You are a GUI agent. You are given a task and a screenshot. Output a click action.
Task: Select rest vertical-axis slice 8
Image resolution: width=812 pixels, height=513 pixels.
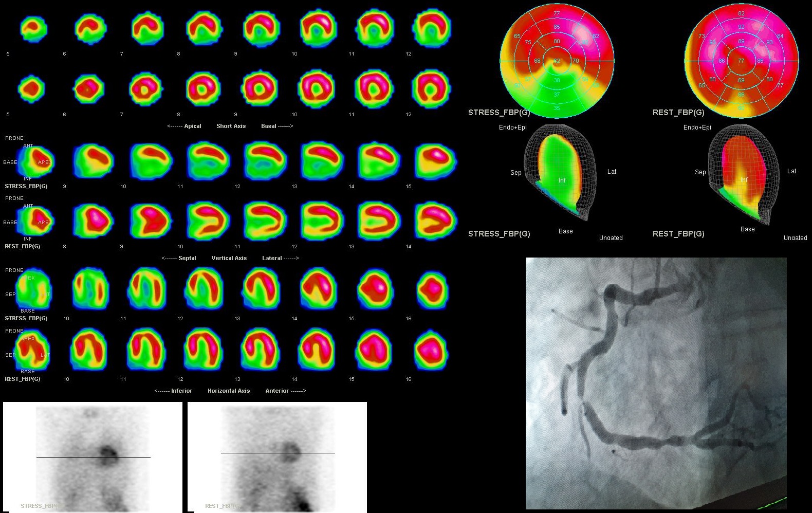point(93,221)
